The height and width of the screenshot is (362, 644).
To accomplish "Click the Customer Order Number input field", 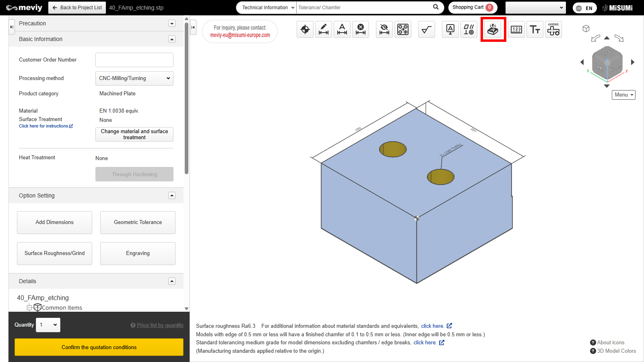I will 134,60.
